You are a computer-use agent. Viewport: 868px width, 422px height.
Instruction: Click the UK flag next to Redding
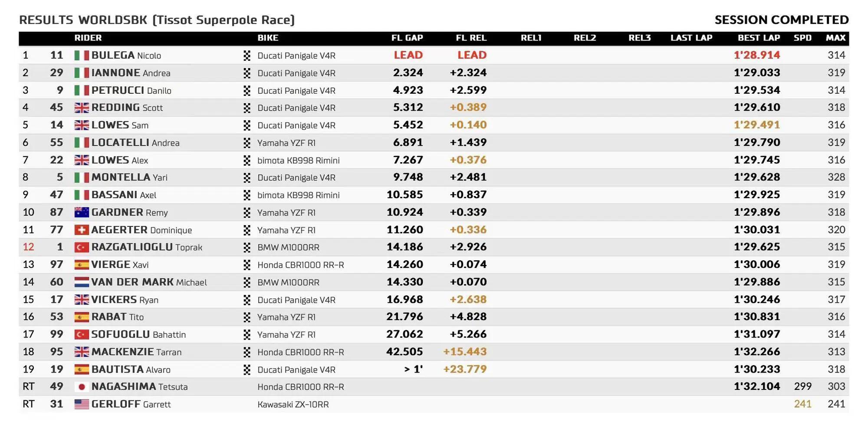click(x=82, y=108)
